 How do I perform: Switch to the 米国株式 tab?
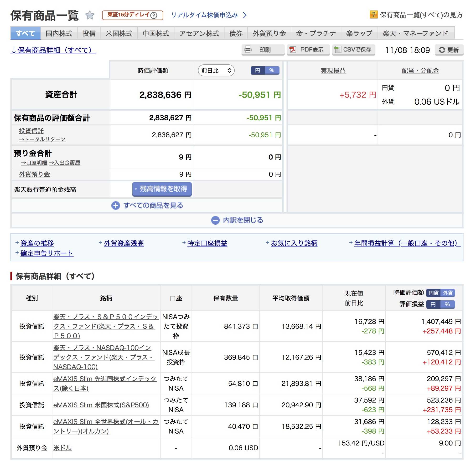click(x=119, y=33)
